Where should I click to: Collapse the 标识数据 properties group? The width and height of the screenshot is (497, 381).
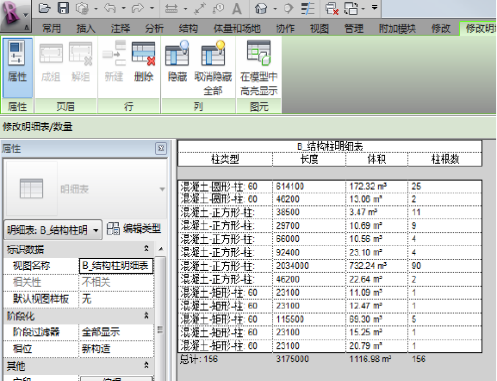click(146, 248)
